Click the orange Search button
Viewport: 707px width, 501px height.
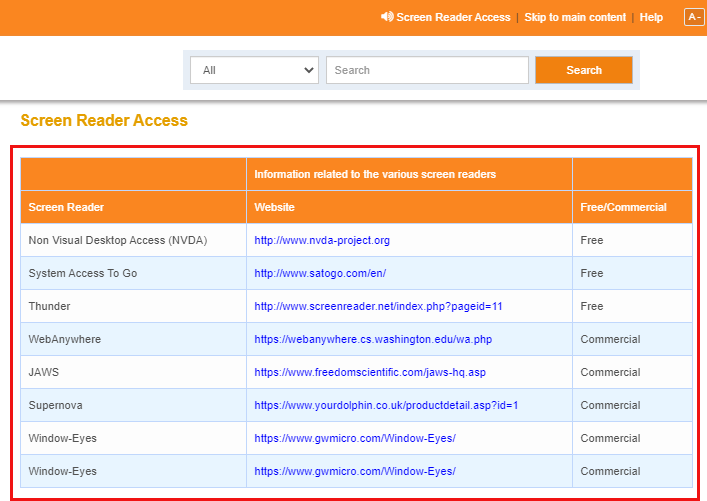[x=584, y=70]
